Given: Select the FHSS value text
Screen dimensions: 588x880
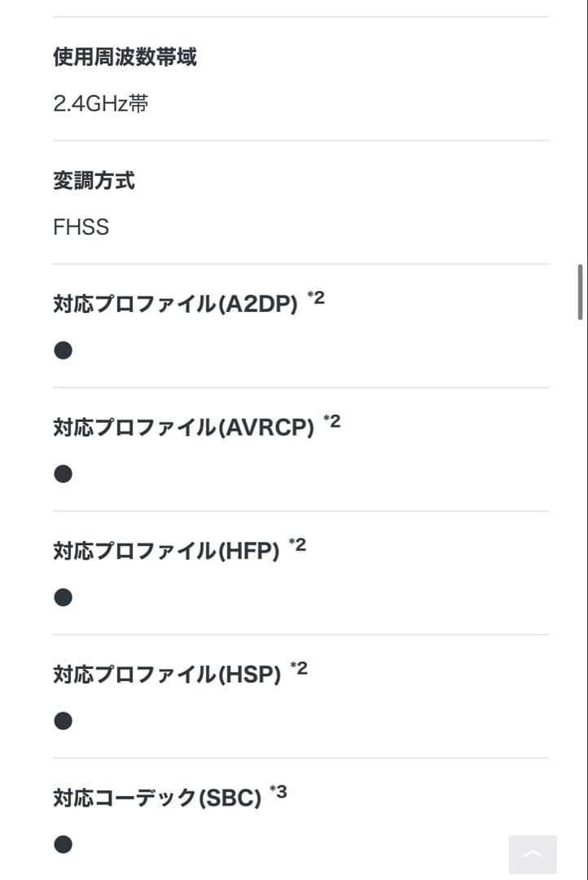Looking at the screenshot, I should point(81,227).
